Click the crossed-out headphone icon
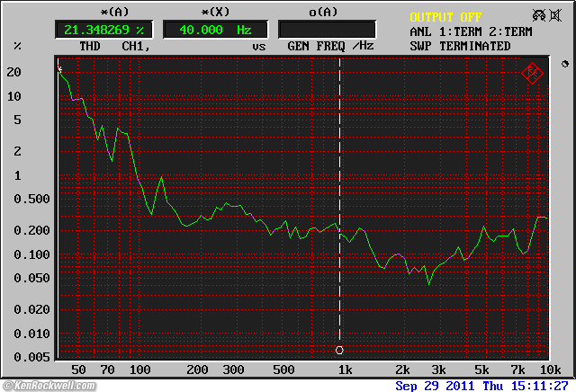Screen dimensions: 576x392 pos(539,15)
